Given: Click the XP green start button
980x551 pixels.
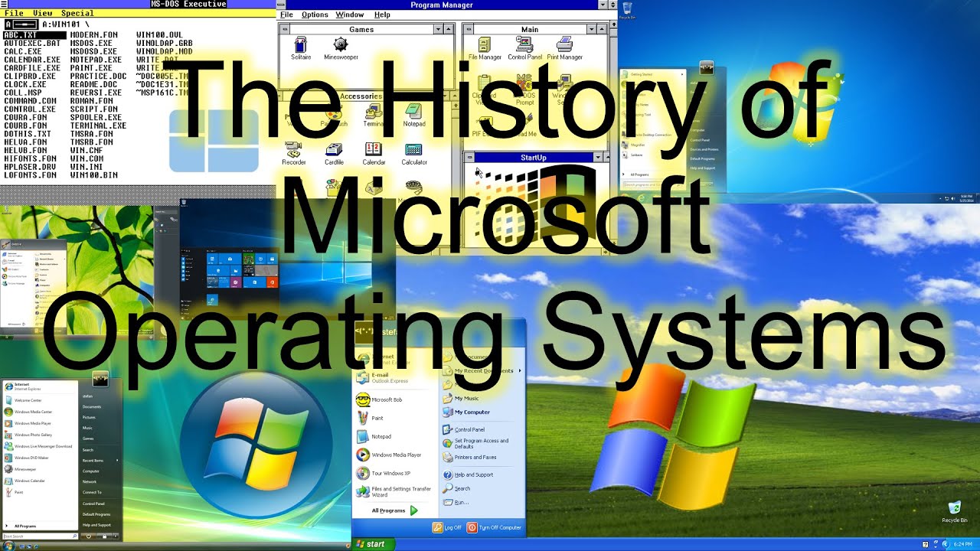Looking at the screenshot, I should pyautogui.click(x=374, y=544).
